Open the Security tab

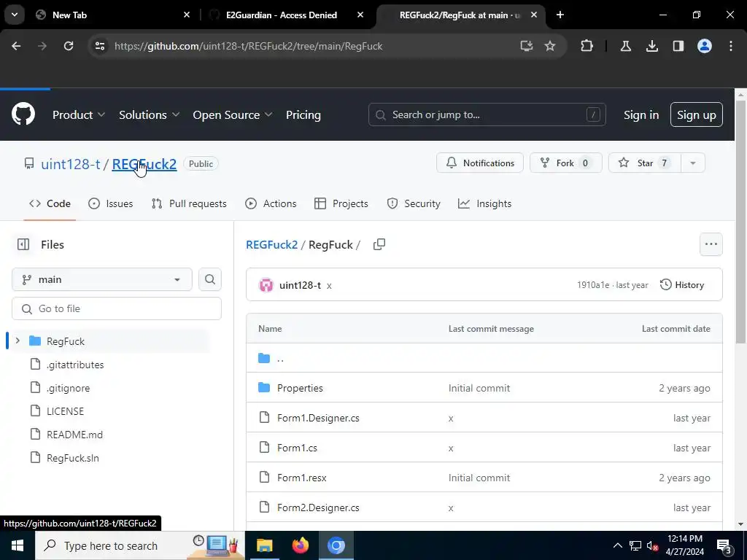pyautogui.click(x=414, y=204)
